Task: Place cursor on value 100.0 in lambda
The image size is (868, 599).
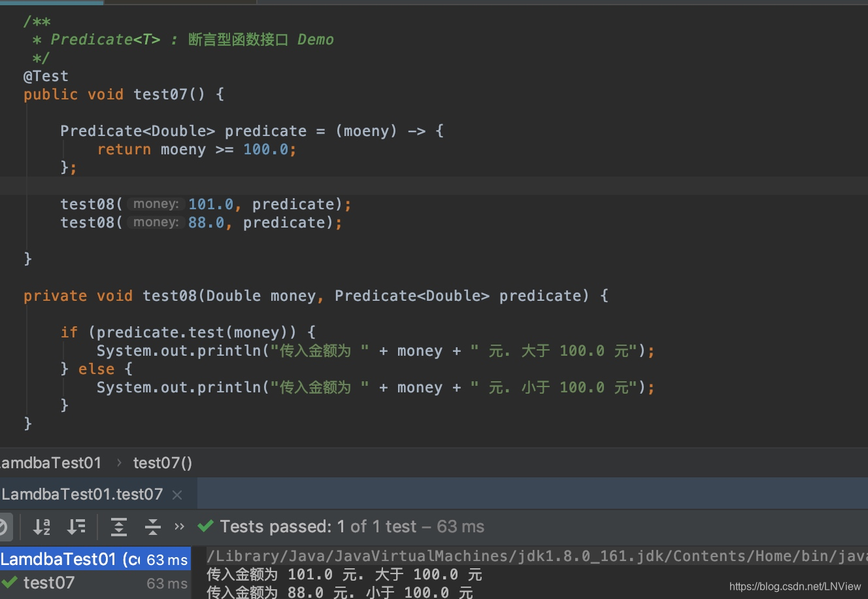Action: tap(266, 149)
